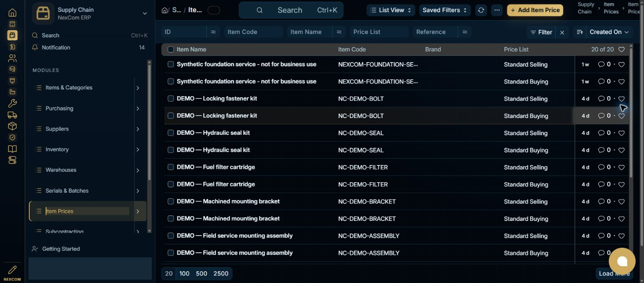Image resolution: width=644 pixels, height=283 pixels.
Task: Select the highlighted Supply Chain rail icon
Action: pyautogui.click(x=12, y=35)
